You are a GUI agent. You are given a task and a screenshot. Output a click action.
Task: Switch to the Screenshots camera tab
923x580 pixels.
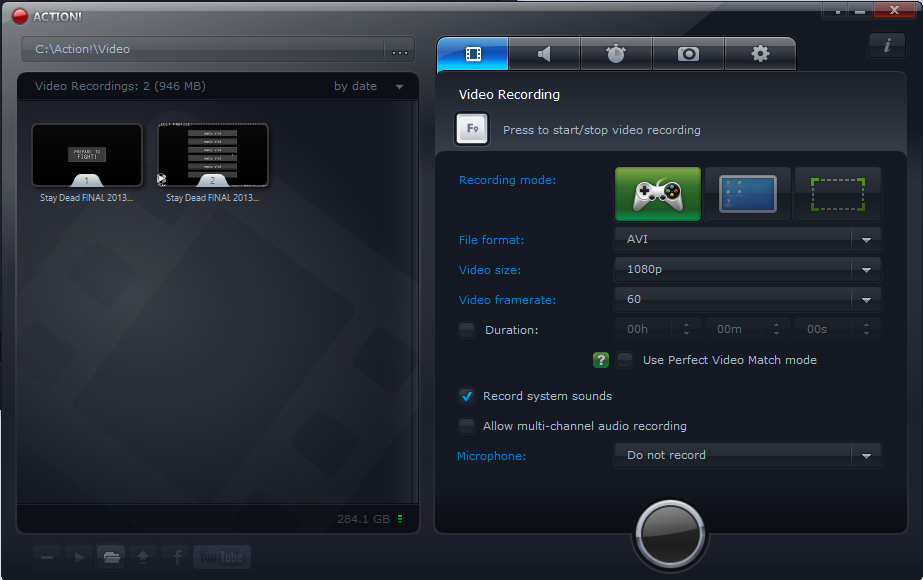(688, 54)
